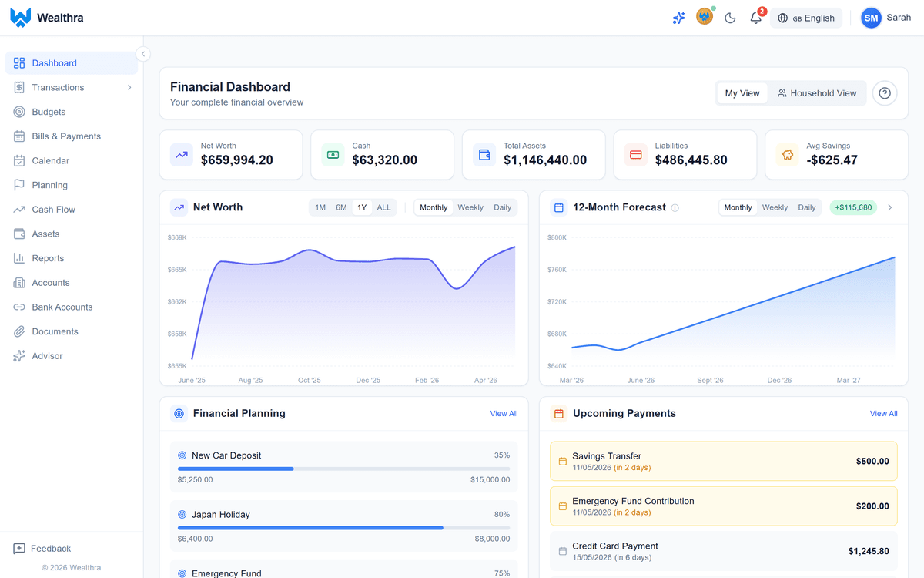Set 12-Month Forecast to Monthly

pyautogui.click(x=738, y=207)
